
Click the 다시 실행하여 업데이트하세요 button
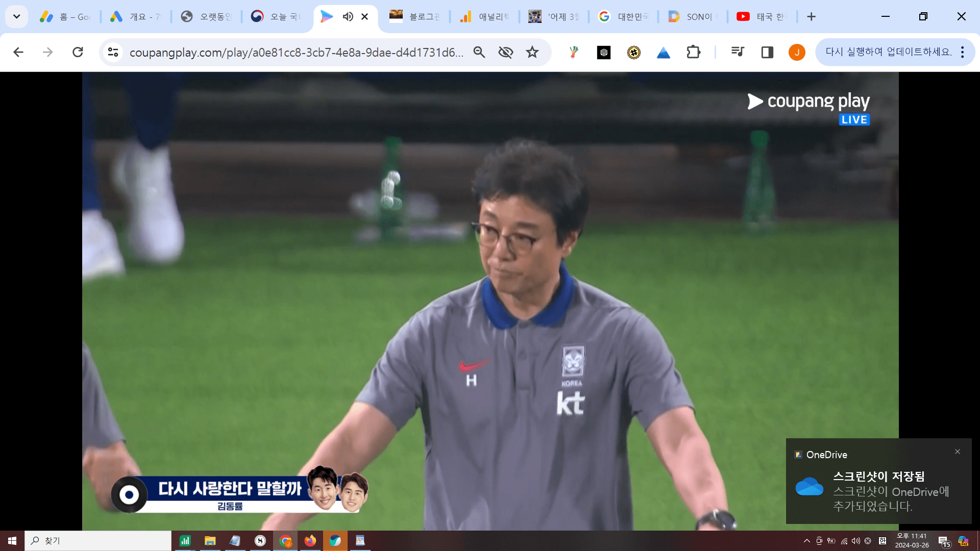(x=888, y=52)
